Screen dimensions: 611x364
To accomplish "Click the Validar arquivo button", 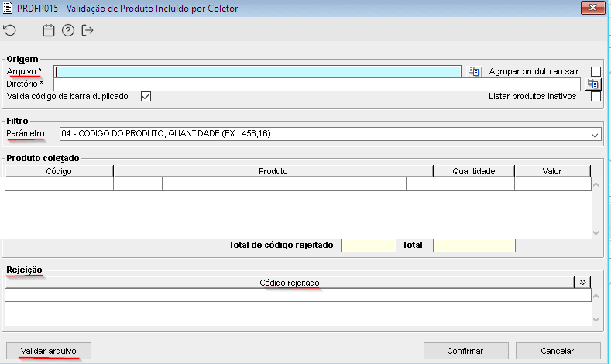I will click(49, 351).
